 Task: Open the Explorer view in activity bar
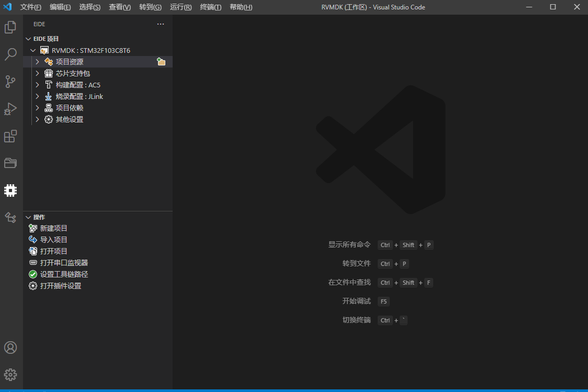tap(10, 27)
